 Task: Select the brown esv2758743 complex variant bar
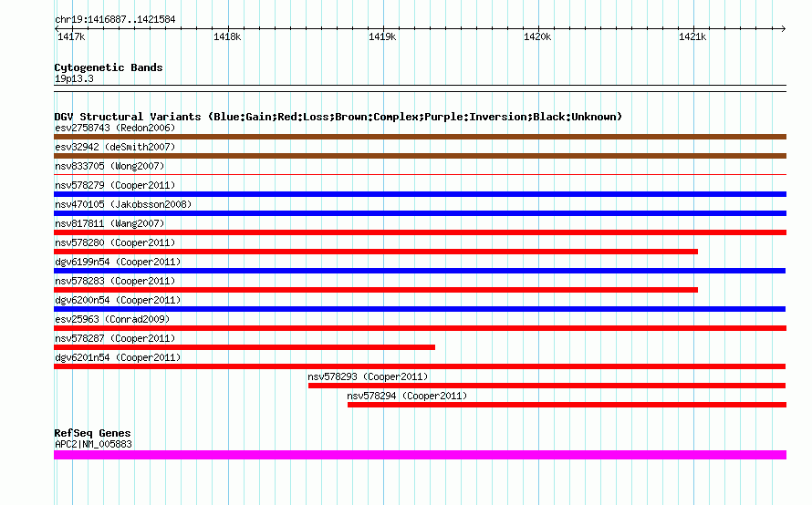420,137
